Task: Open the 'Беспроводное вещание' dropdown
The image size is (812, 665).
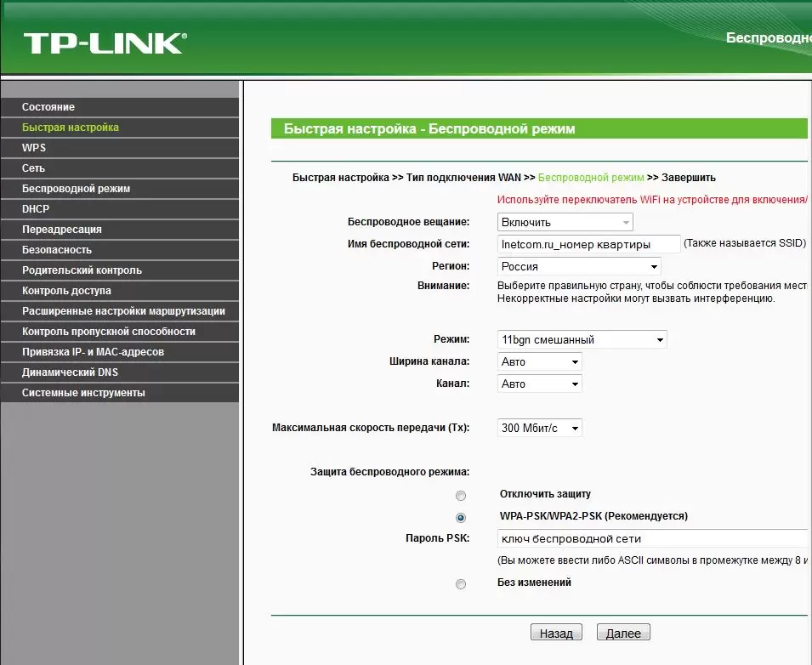Action: pos(565,222)
